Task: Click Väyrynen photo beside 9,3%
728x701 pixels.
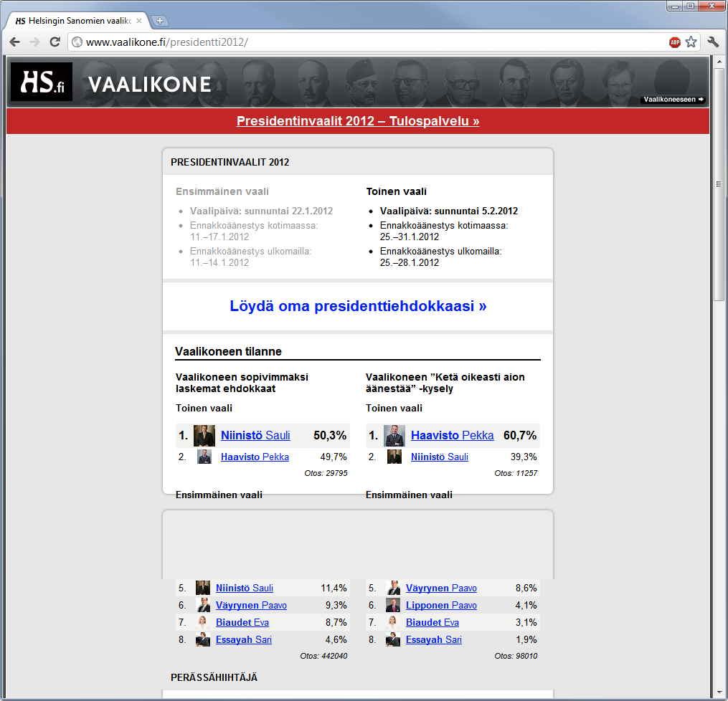Action: tap(203, 605)
